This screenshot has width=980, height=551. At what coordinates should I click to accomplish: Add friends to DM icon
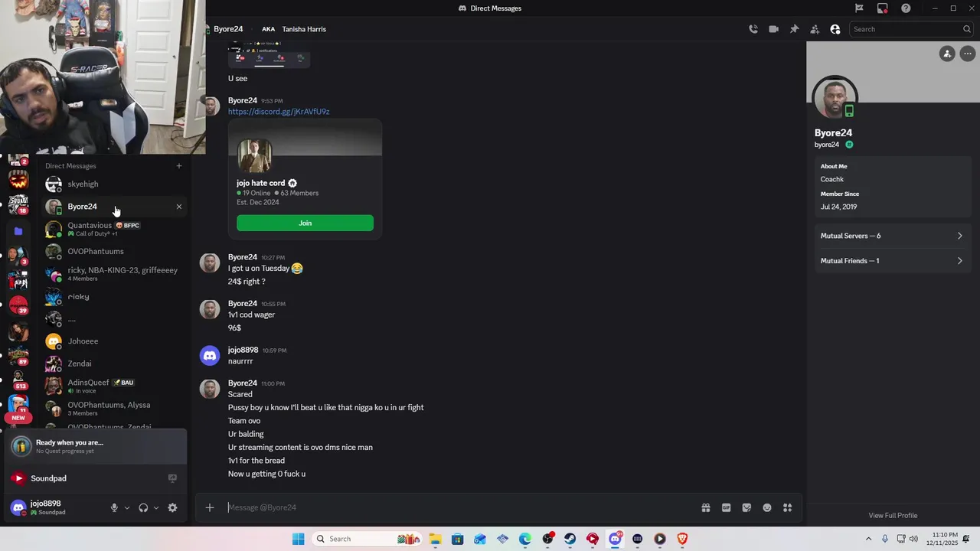click(815, 29)
